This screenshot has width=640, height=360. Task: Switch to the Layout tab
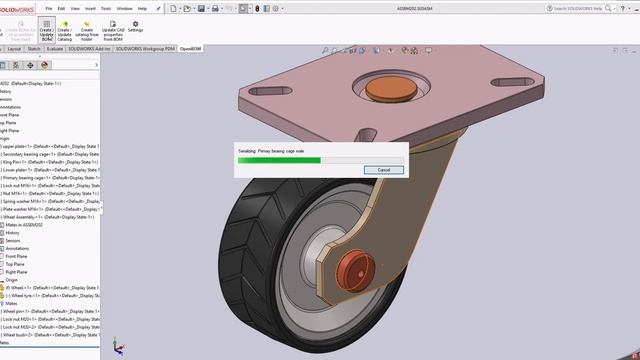[x=14, y=49]
